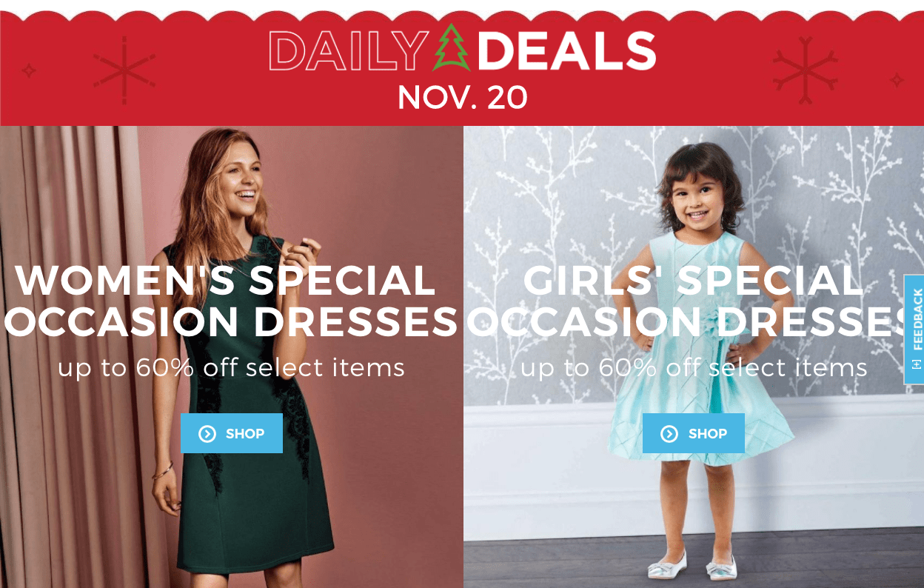Click the women's 'up to 60% off select items' text
Screen dimensions: 924x588
[x=231, y=367]
